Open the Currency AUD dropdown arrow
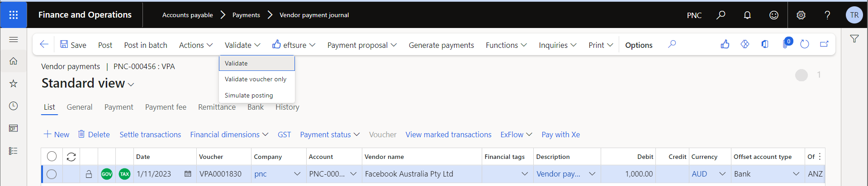868x186 pixels. point(722,174)
